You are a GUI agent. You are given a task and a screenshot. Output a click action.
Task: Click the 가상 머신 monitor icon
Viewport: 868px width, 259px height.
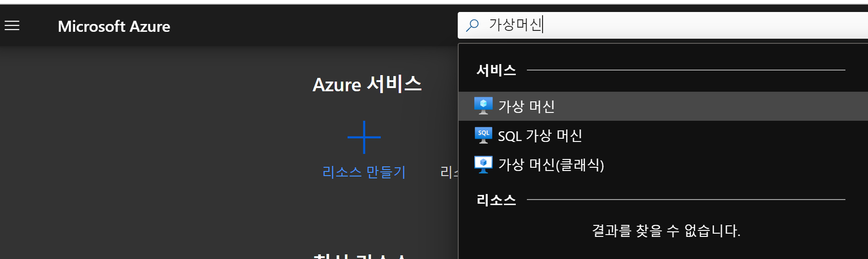click(484, 106)
